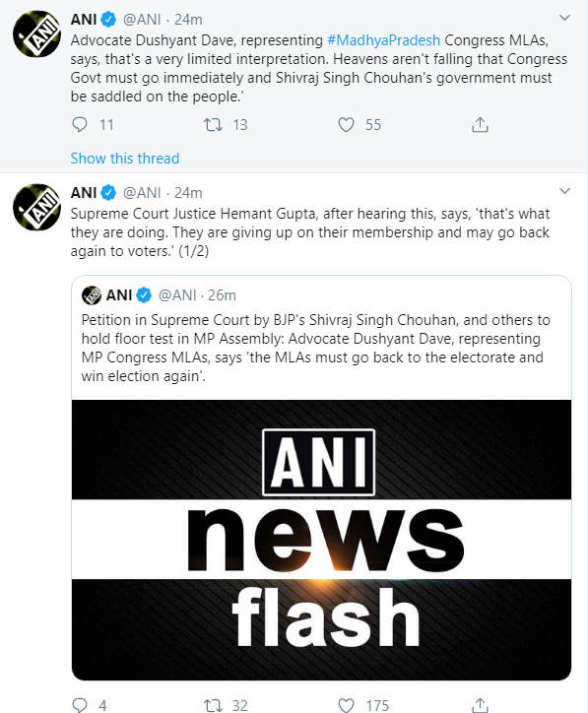Retweet the tweet with 13 retweets
This screenshot has width=588, height=713.
[x=213, y=125]
